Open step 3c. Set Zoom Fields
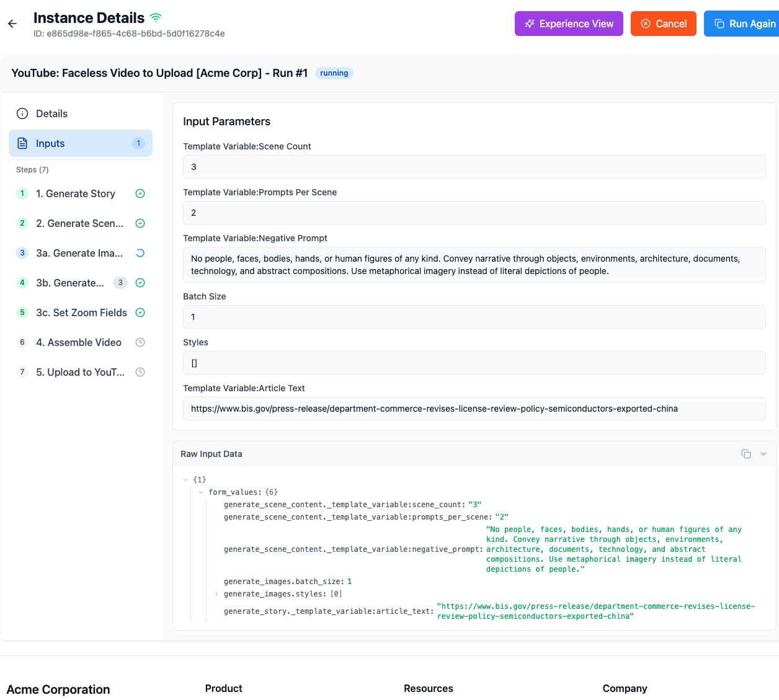The image size is (779, 700). tap(81, 312)
